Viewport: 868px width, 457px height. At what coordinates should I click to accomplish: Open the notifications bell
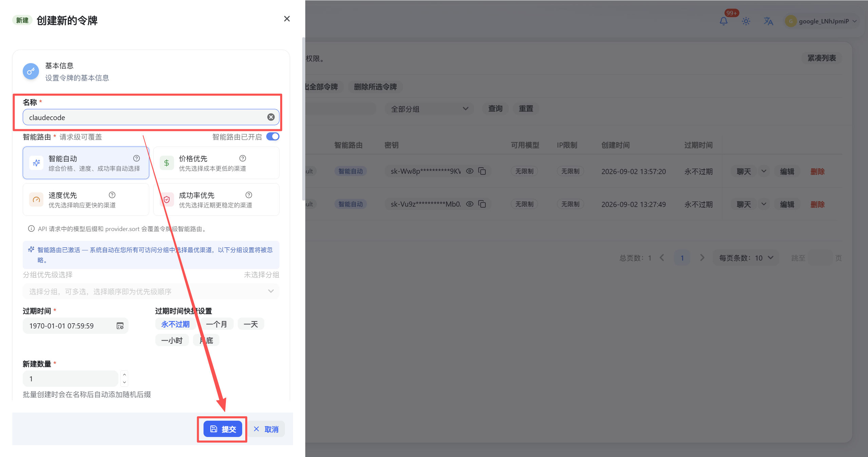724,21
